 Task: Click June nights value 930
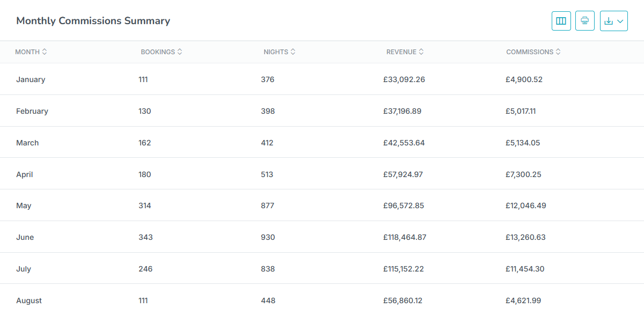(x=268, y=237)
